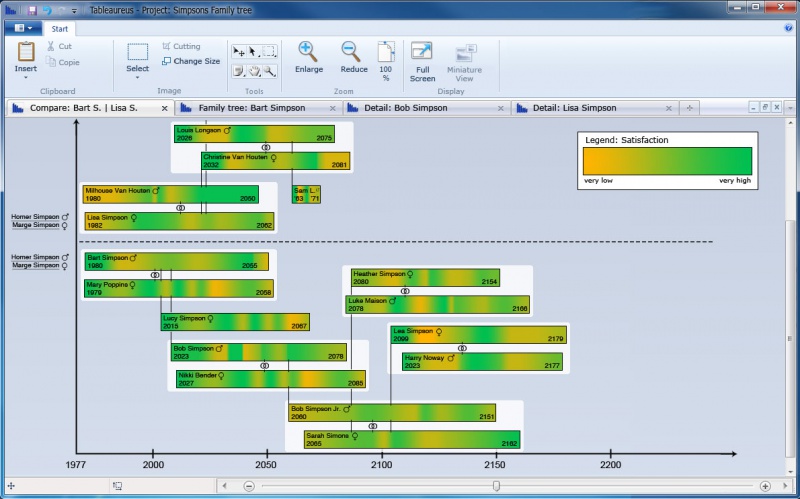Select the Lisa Simpson lifeline bar
800x499 pixels.
(179, 221)
